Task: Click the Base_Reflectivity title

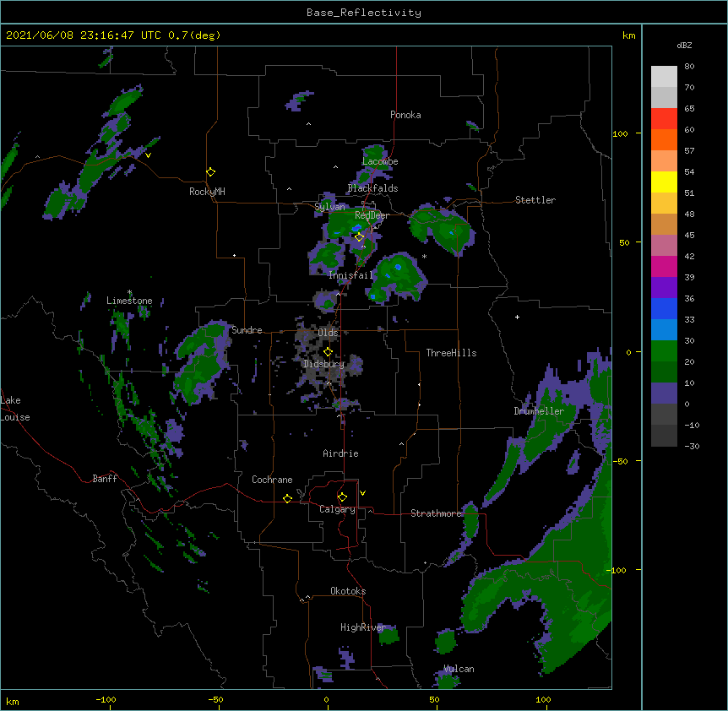Action: coord(364,13)
